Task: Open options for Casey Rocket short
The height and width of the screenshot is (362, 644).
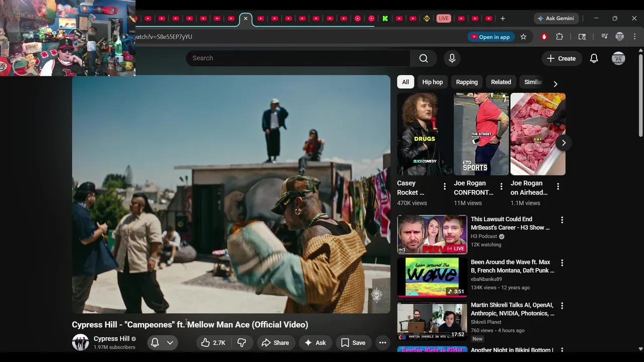Action: pos(444,187)
